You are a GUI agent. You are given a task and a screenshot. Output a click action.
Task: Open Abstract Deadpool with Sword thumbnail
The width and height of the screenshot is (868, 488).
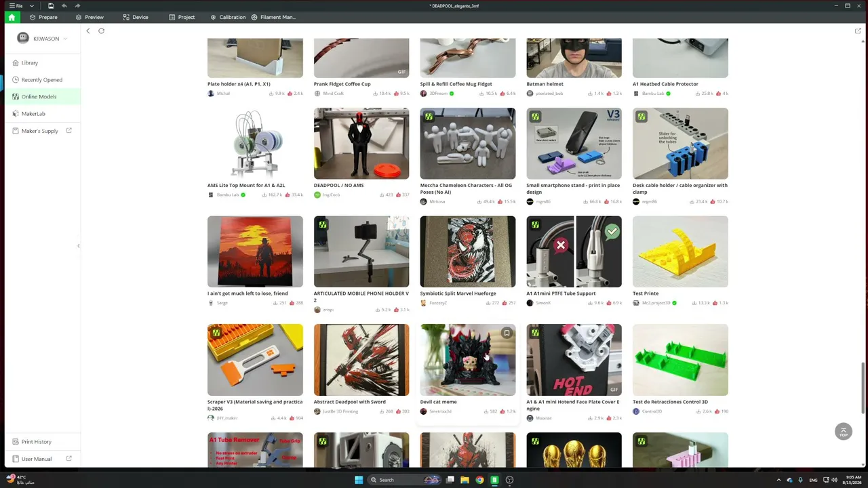point(361,360)
